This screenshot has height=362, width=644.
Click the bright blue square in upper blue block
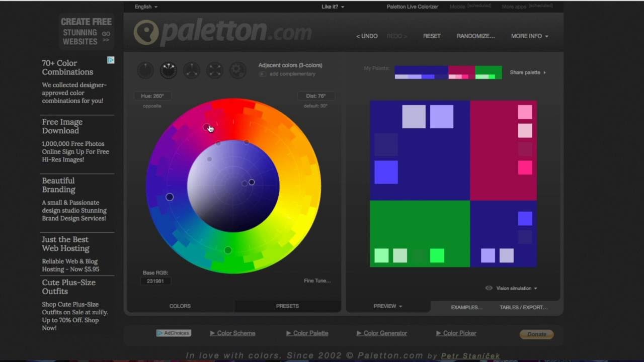click(386, 172)
